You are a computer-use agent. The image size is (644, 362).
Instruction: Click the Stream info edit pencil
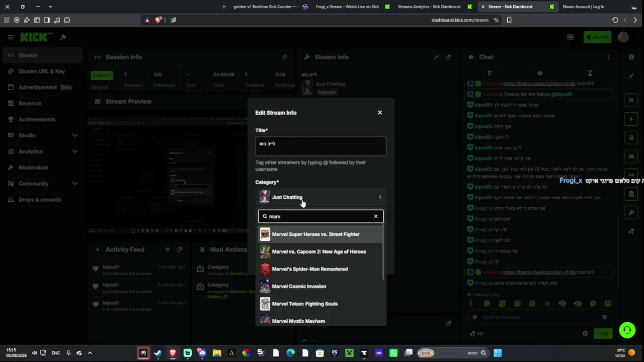click(436, 57)
